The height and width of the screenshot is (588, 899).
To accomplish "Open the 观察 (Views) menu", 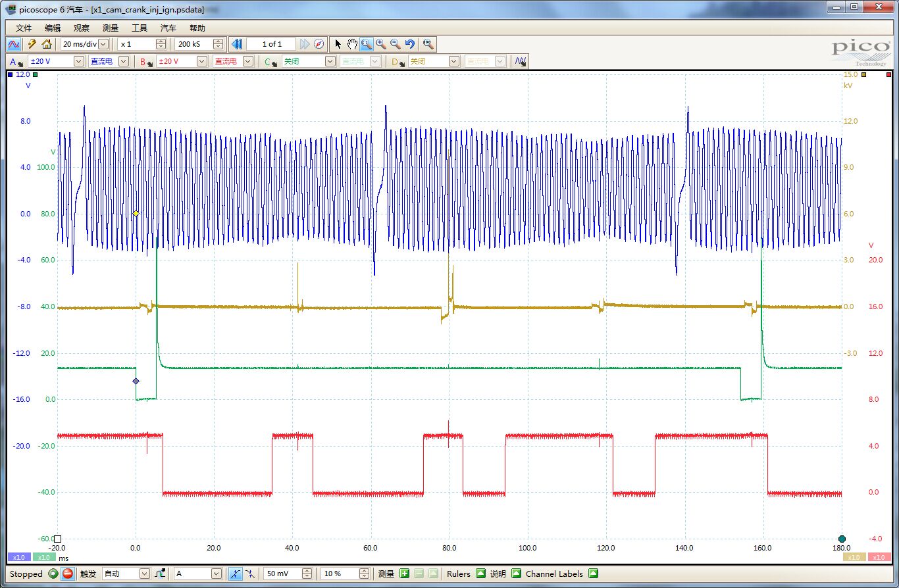I will coord(82,28).
